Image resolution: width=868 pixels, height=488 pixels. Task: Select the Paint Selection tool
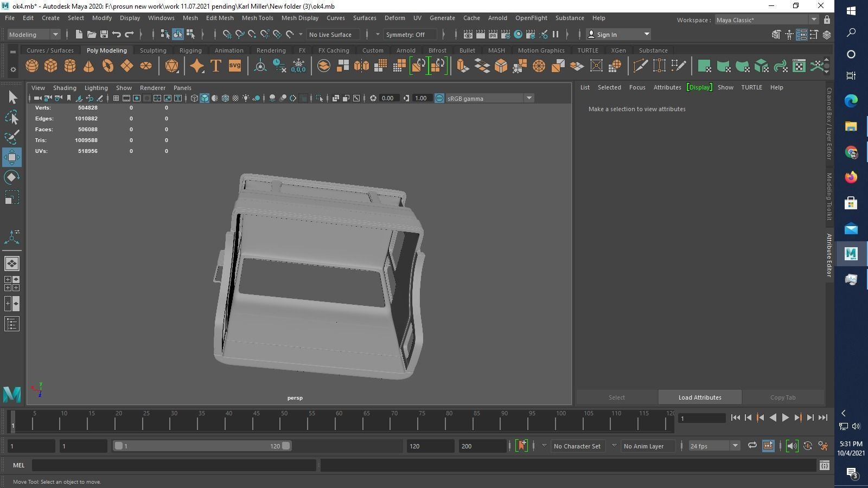[x=12, y=137]
